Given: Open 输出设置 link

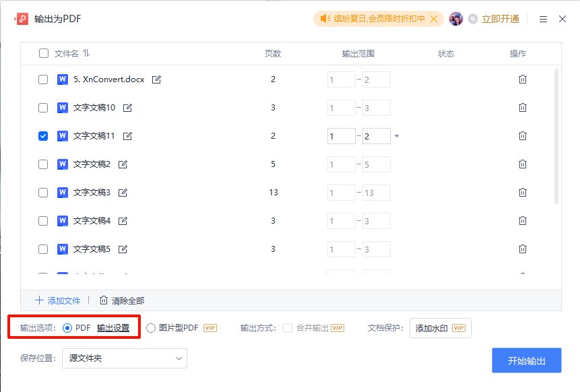Looking at the screenshot, I should pos(113,328).
